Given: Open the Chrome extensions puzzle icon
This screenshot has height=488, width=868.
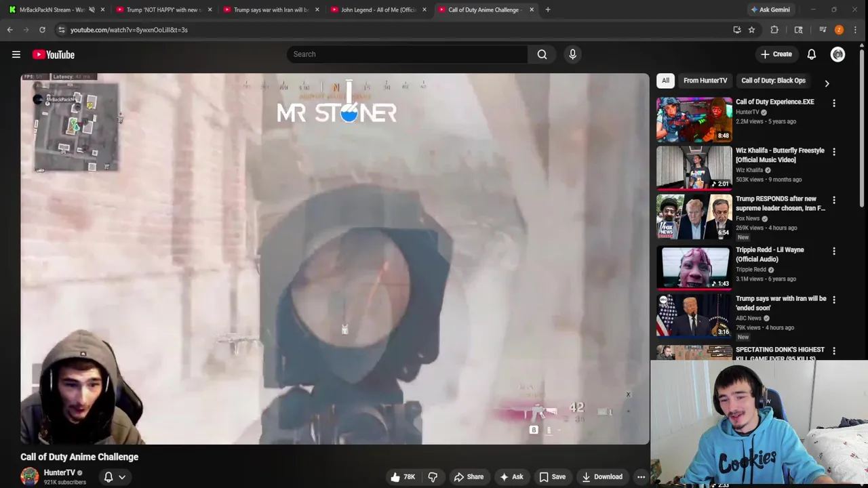Looking at the screenshot, I should [774, 30].
